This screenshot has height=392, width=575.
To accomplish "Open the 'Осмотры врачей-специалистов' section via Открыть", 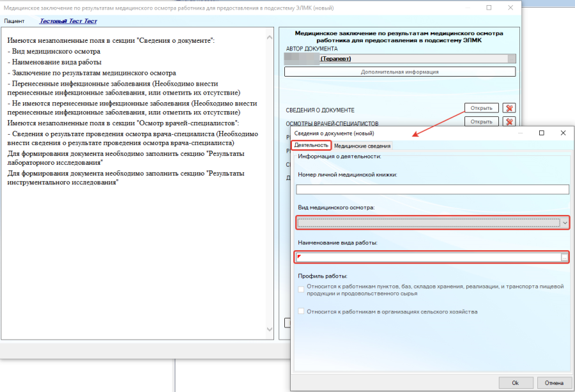I will tap(482, 121).
